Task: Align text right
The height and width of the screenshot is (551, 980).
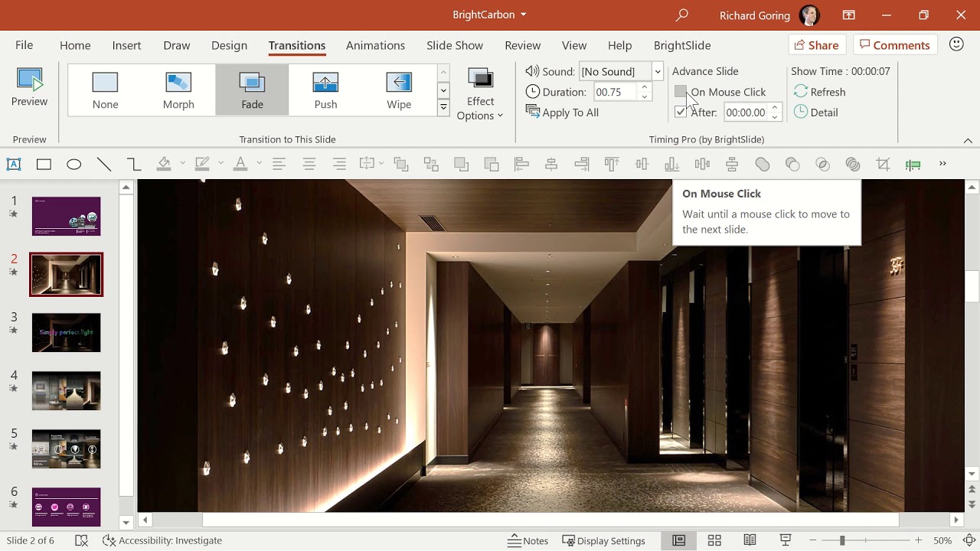Action: click(339, 164)
